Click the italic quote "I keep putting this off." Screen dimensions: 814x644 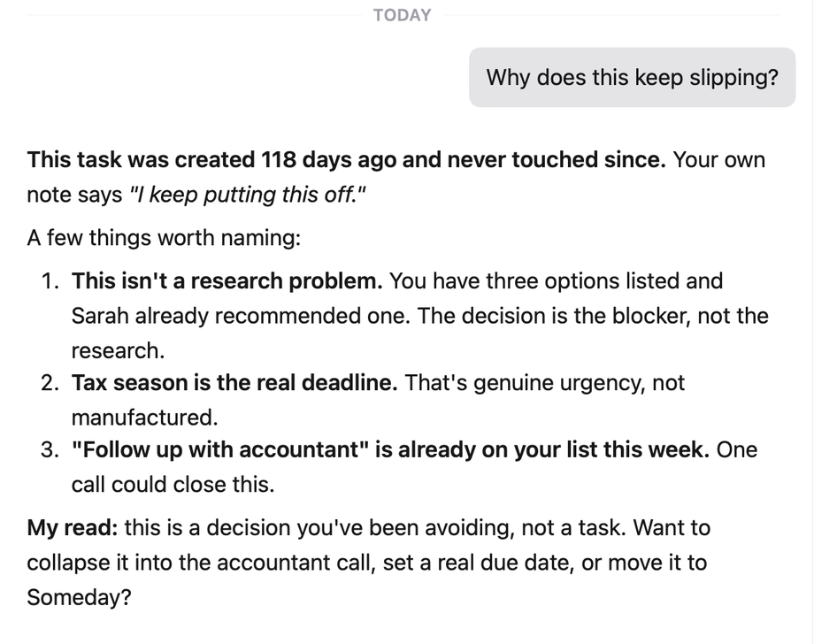[248, 195]
